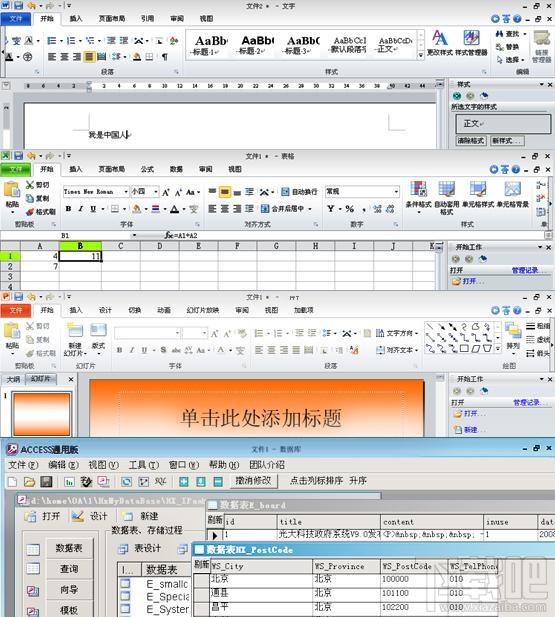Click 新建幻灯片 new slide icon
Image resolution: width=555 pixels, height=617 pixels.
pyautogui.click(x=75, y=331)
